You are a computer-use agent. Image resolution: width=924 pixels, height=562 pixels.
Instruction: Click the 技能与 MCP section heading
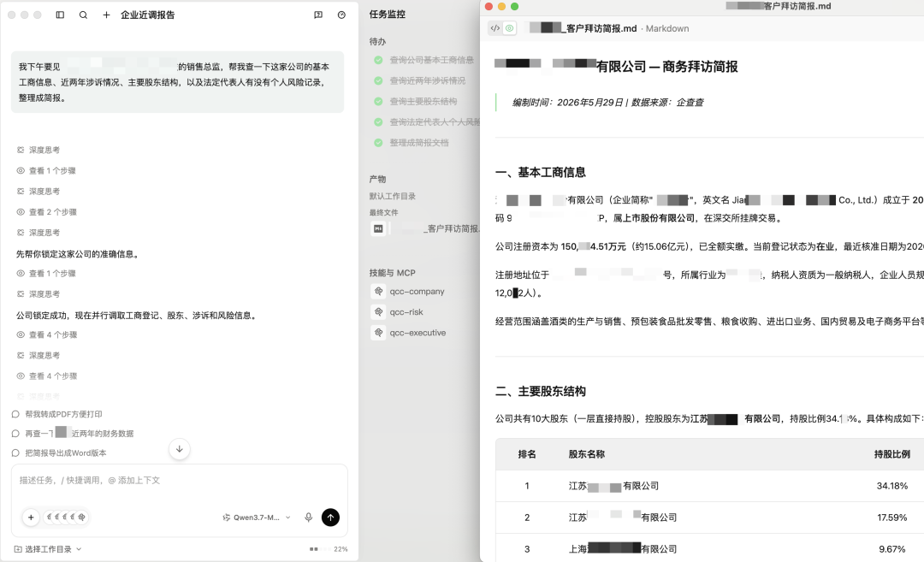(392, 273)
